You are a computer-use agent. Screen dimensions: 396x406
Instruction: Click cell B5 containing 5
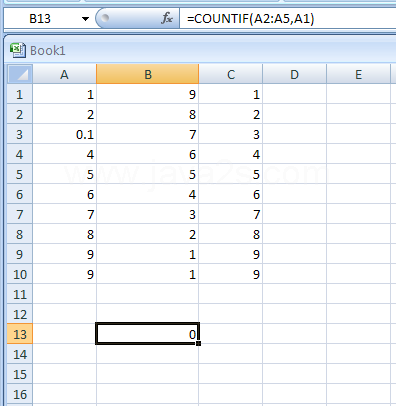point(148,174)
